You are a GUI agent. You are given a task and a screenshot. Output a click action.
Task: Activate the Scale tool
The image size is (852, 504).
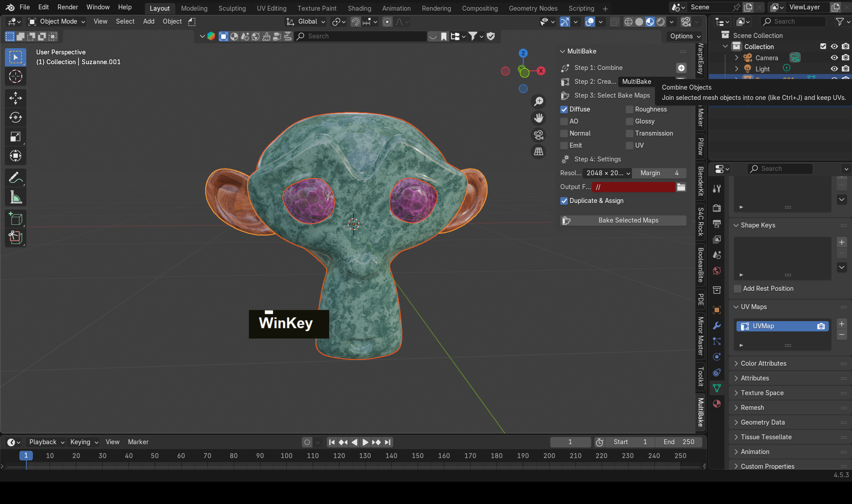pos(16,136)
